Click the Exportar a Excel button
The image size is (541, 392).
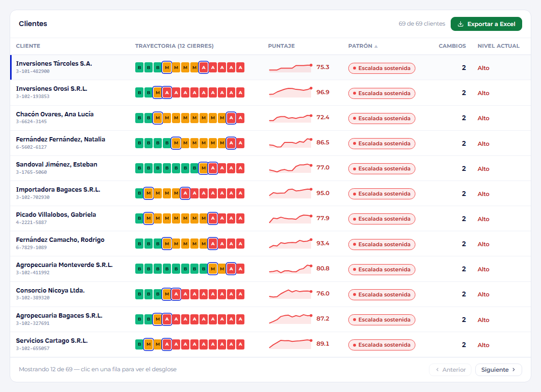(486, 24)
